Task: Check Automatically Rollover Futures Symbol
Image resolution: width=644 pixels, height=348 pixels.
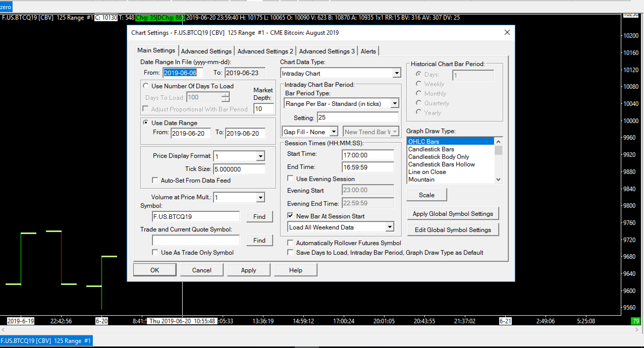Action: point(290,243)
